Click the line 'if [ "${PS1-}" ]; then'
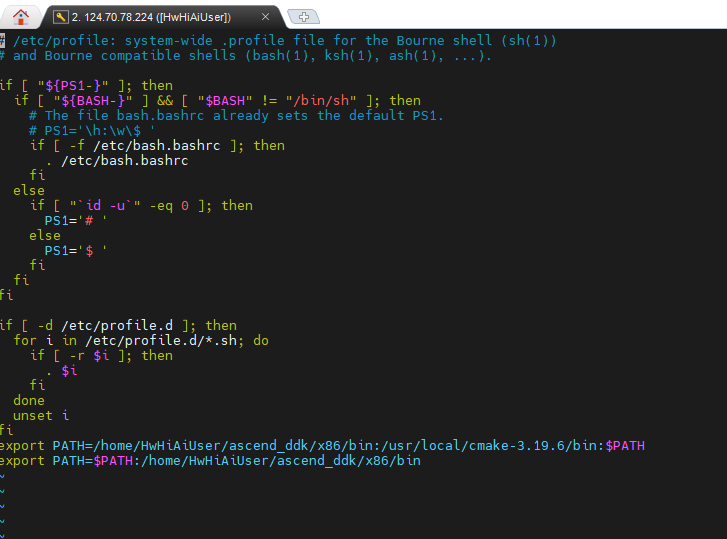This screenshot has width=727, height=539. (86, 85)
